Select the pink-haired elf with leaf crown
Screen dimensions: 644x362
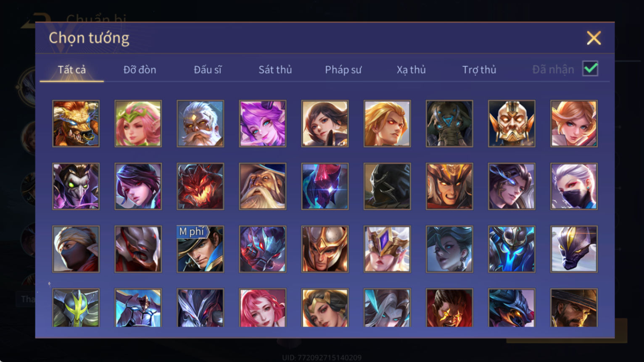coord(138,123)
